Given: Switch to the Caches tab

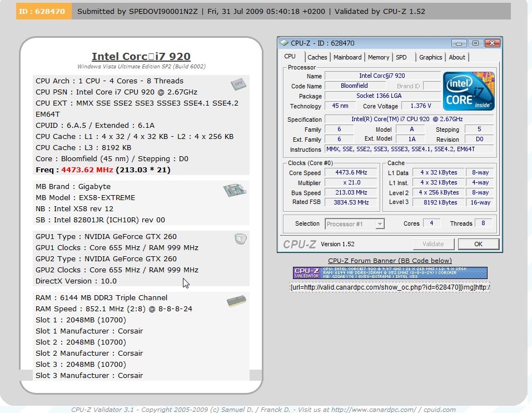Looking at the screenshot, I should [x=317, y=57].
